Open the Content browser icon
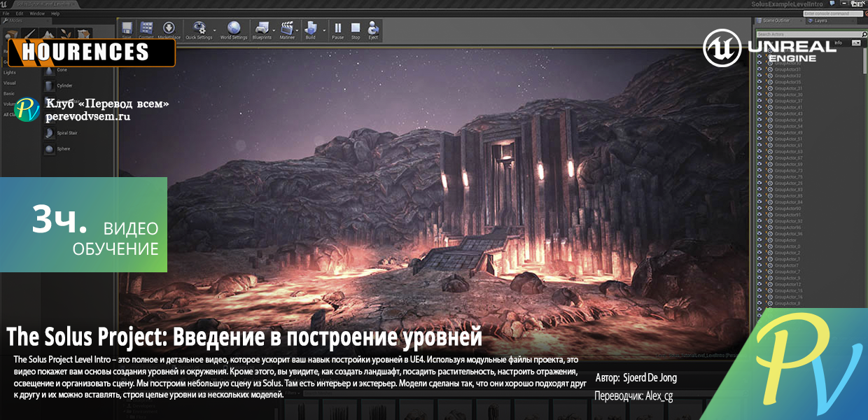Image resolution: width=868 pixels, height=420 pixels. [146, 29]
